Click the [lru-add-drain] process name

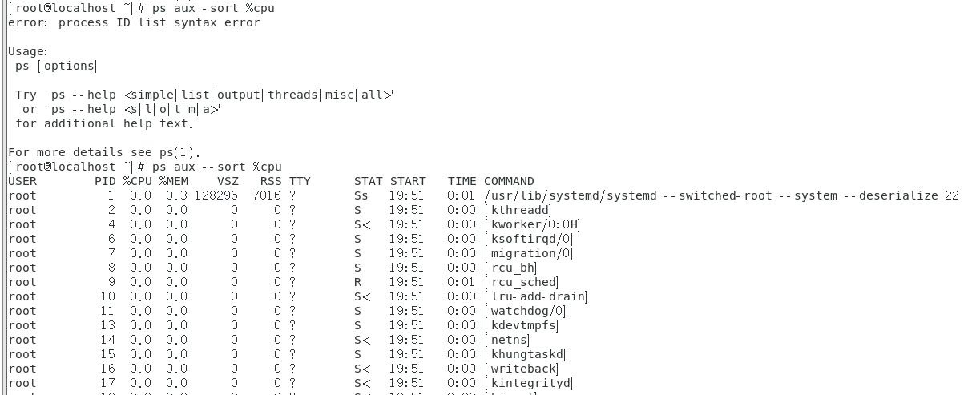coord(535,296)
